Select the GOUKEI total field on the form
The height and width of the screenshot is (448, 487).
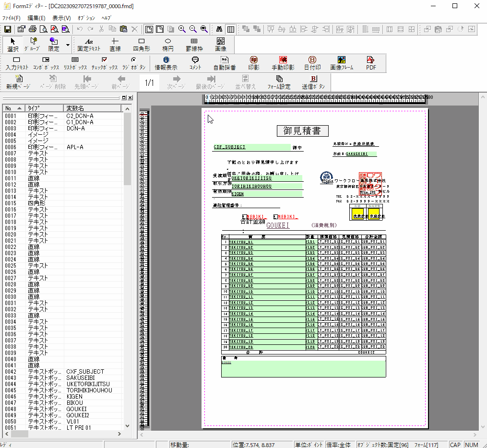point(278,225)
